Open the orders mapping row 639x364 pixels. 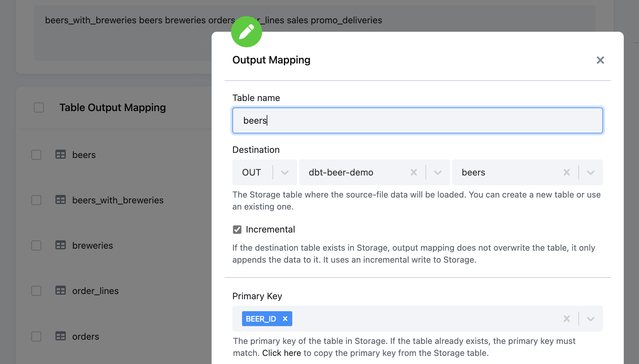[86, 336]
